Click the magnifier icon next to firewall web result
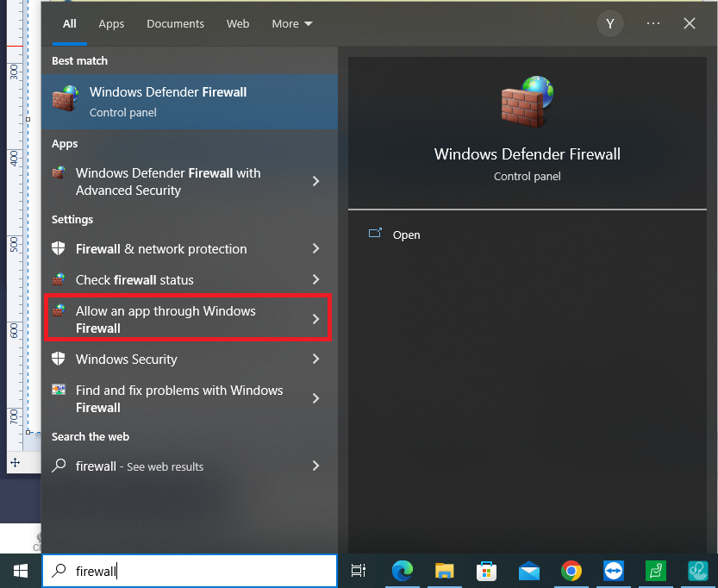 point(59,466)
